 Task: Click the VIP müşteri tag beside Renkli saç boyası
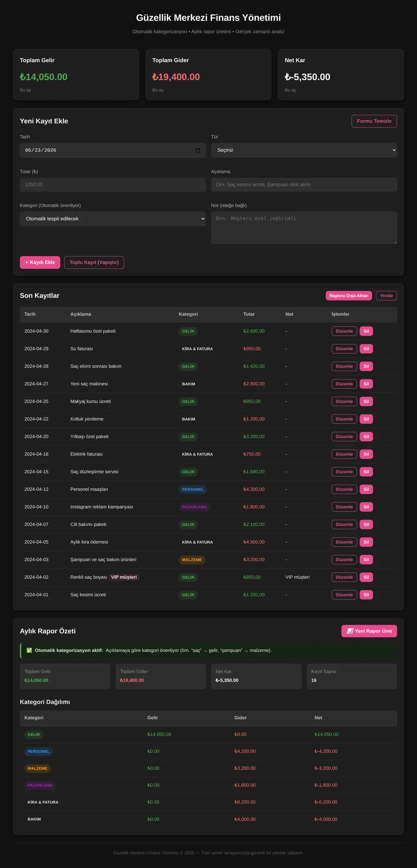[x=124, y=577]
